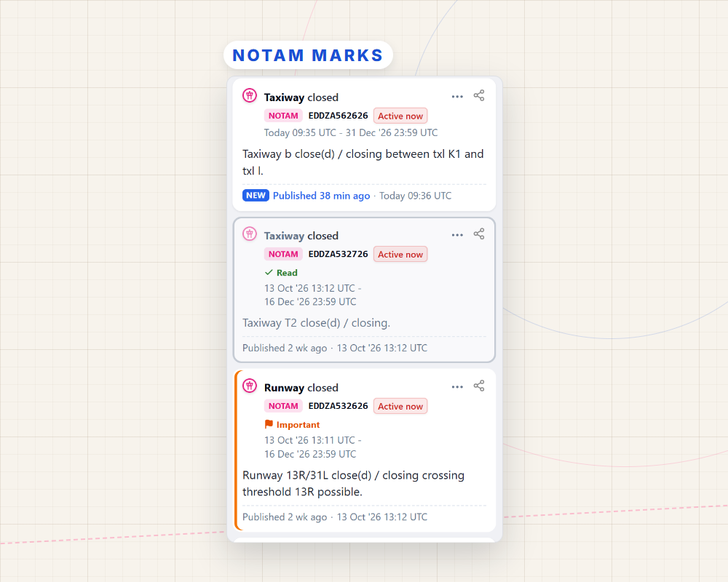Click the Active now badge for EDDZA532626

[x=400, y=406]
